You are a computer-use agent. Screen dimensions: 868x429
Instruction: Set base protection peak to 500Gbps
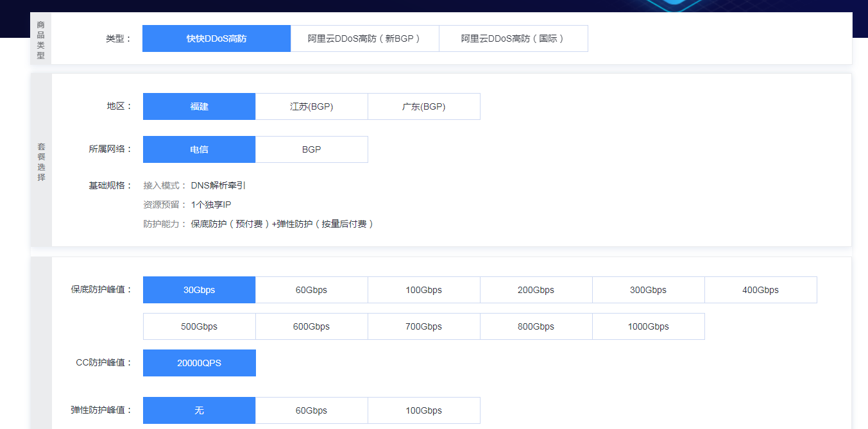pos(200,326)
